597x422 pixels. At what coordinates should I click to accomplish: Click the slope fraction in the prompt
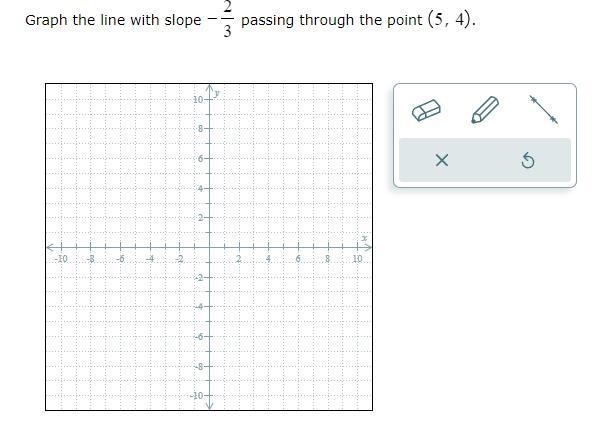pyautogui.click(x=223, y=19)
